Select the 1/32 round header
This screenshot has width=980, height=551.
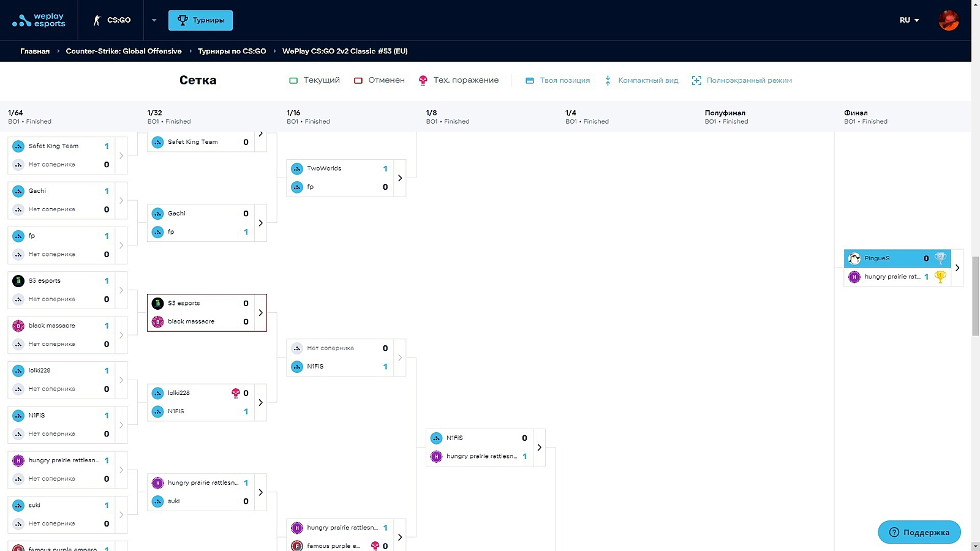(169, 116)
